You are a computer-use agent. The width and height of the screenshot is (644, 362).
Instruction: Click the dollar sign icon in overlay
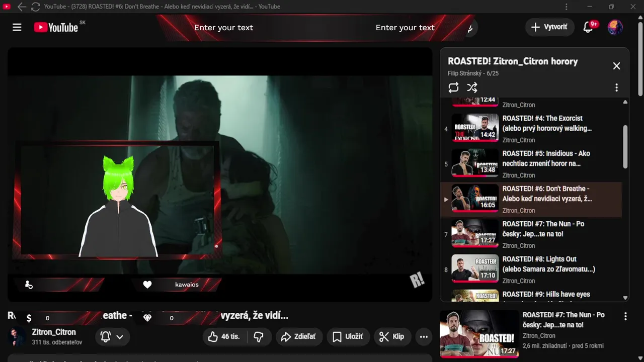click(29, 318)
